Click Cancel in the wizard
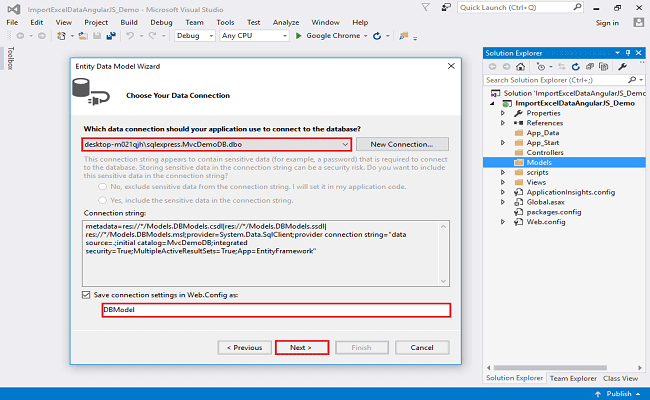 pos(422,347)
